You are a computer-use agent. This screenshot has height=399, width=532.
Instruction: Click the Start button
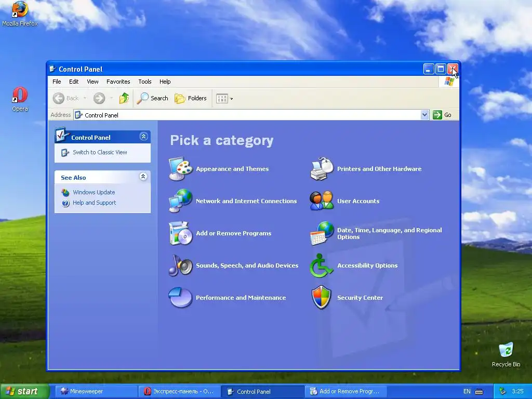click(24, 392)
